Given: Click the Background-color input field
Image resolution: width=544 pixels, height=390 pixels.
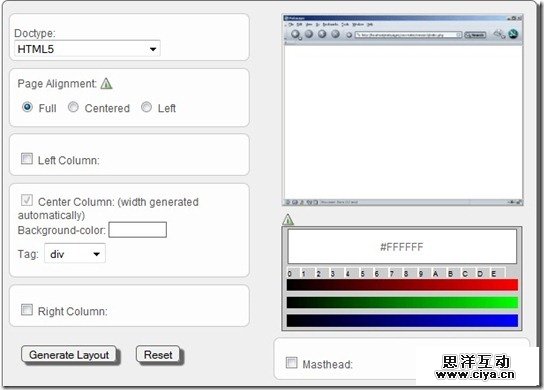Looking at the screenshot, I should 138,230.
